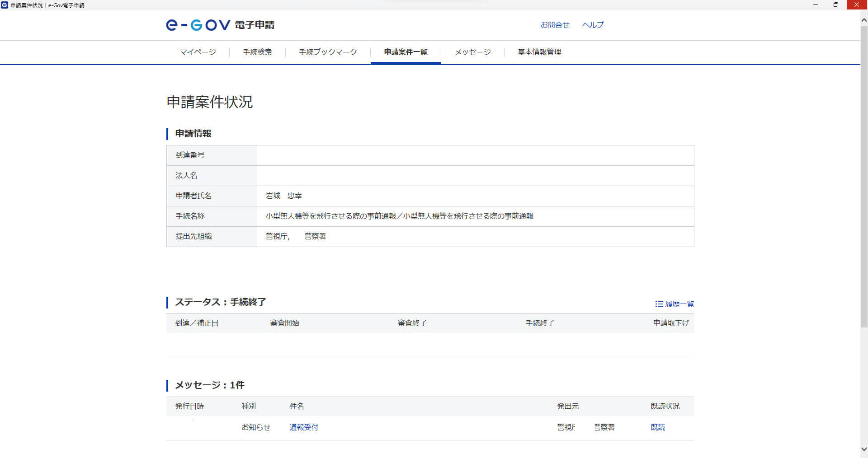Click the ステータス：手続終了 heading
Screen dimensions: 868x458
click(x=221, y=302)
